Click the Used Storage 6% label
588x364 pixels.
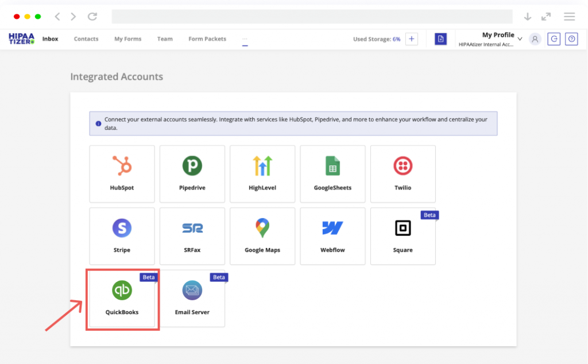click(x=377, y=39)
